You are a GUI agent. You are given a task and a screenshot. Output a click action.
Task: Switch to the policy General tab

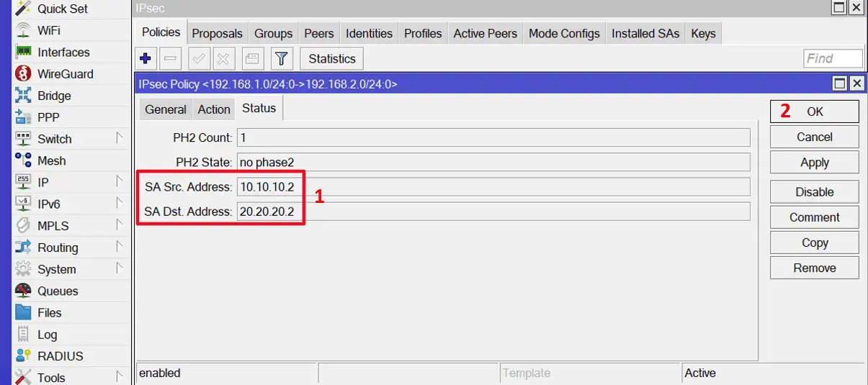(166, 109)
